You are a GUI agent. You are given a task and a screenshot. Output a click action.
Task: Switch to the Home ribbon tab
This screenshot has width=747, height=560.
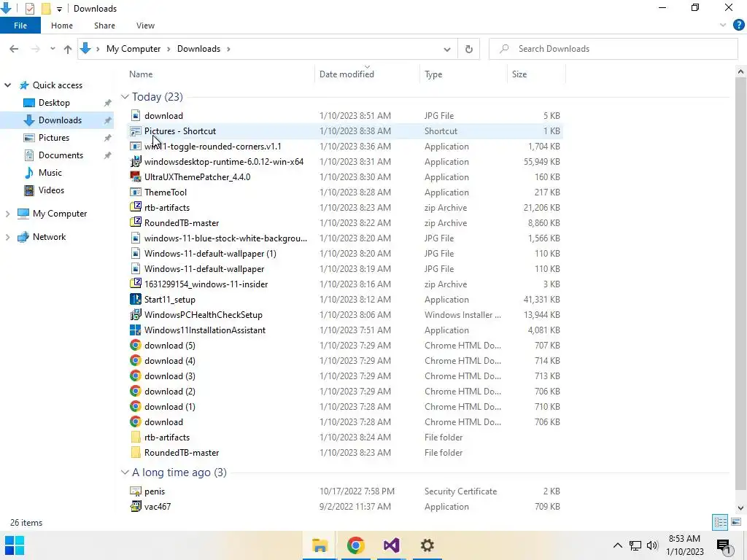[62, 26]
